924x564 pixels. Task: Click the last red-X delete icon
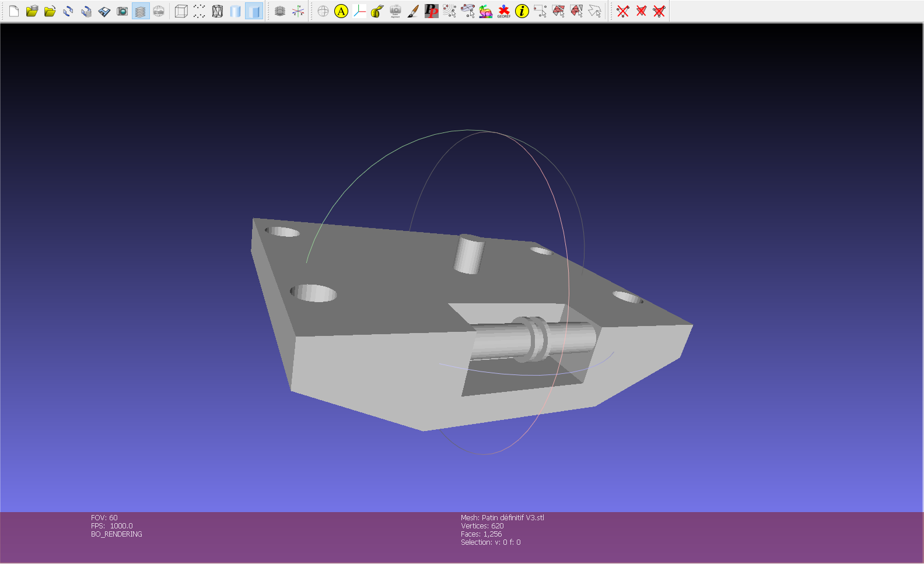click(x=659, y=11)
